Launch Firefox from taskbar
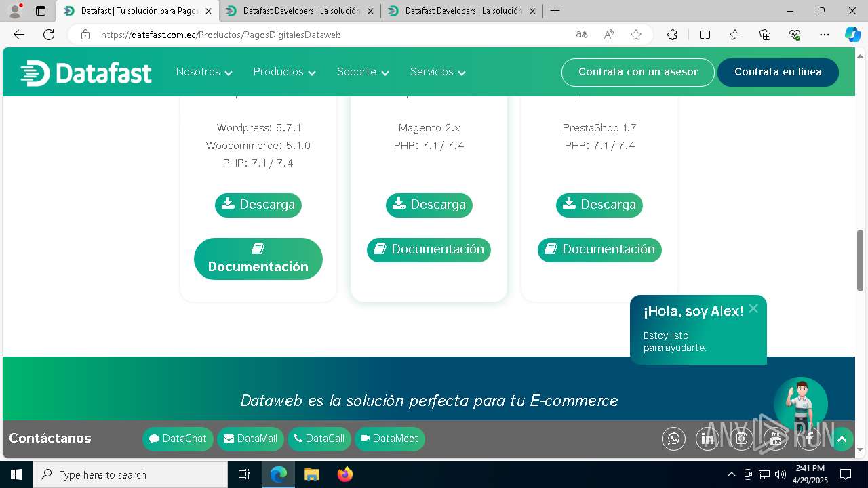The image size is (868, 488). point(345,474)
